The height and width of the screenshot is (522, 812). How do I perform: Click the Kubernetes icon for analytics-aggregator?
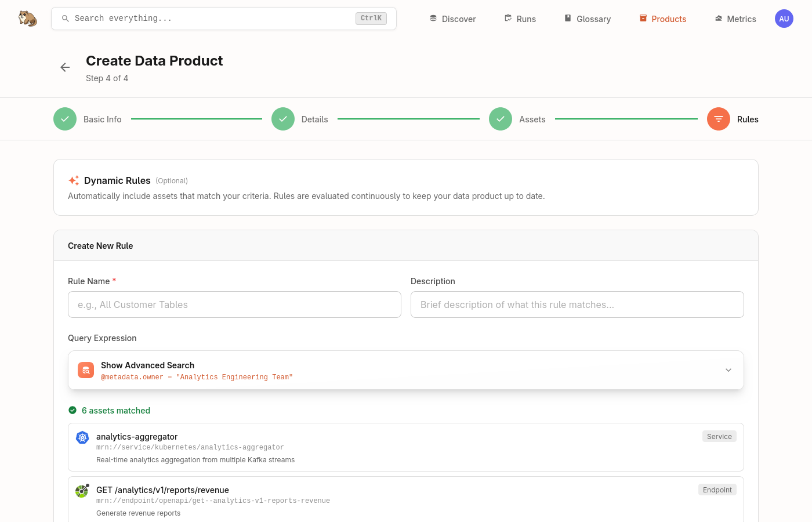pyautogui.click(x=82, y=437)
